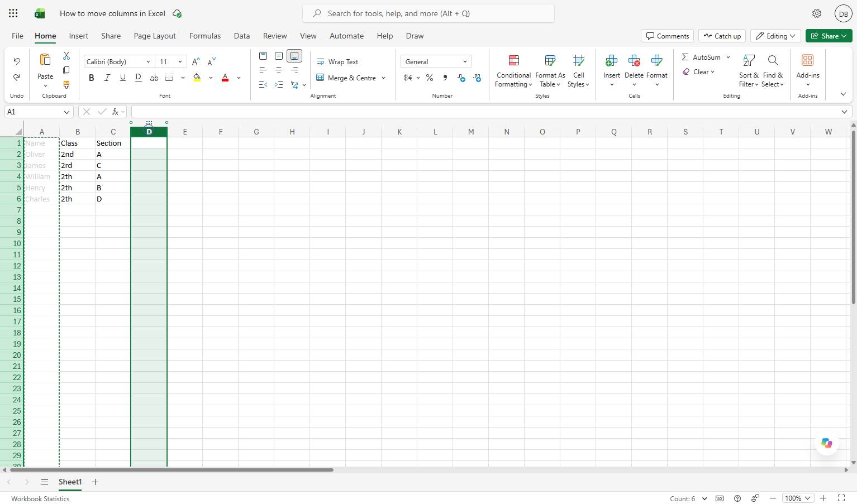Click the search tools and help box
Image resolution: width=857 pixels, height=504 pixels.
click(428, 13)
